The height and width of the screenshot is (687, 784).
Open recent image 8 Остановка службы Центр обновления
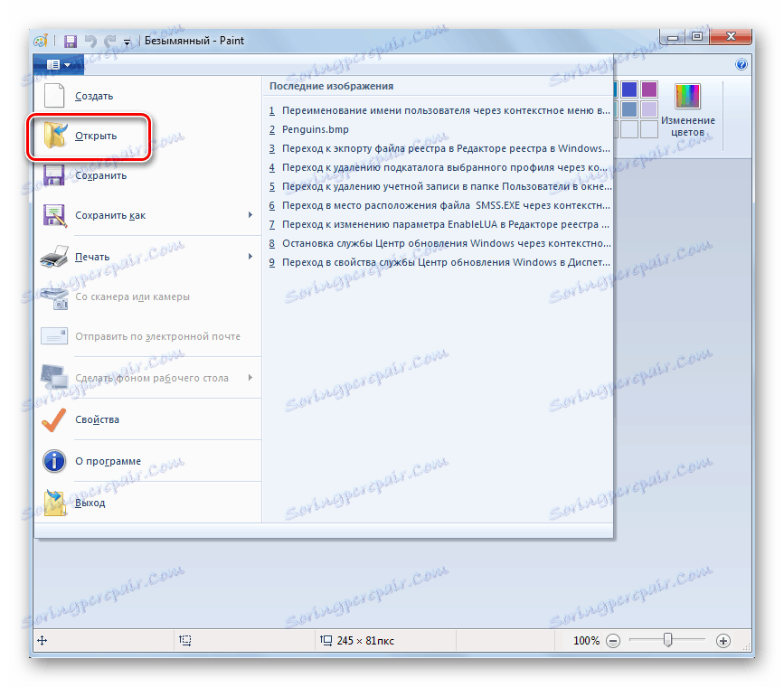click(439, 243)
